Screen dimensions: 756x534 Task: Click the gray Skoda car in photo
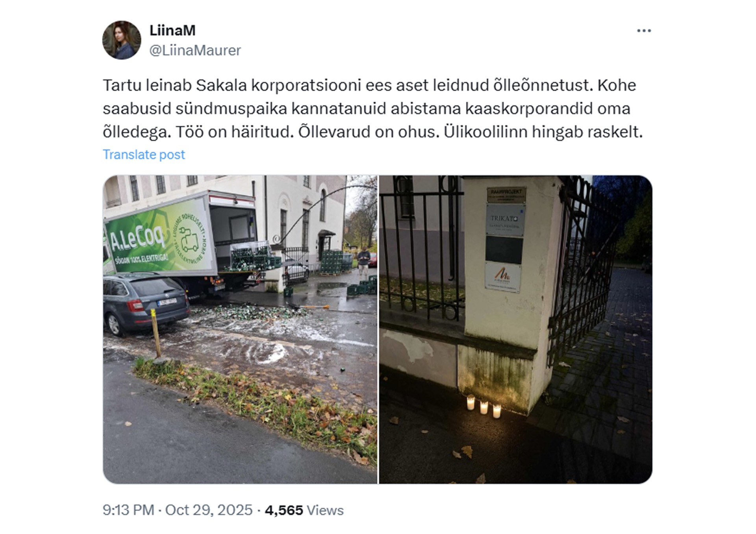click(x=146, y=303)
